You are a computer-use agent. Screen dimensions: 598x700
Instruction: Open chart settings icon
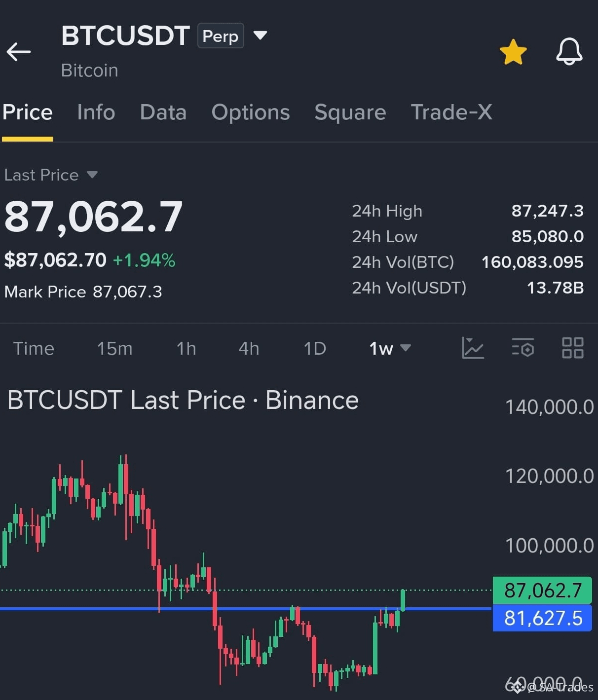(523, 348)
